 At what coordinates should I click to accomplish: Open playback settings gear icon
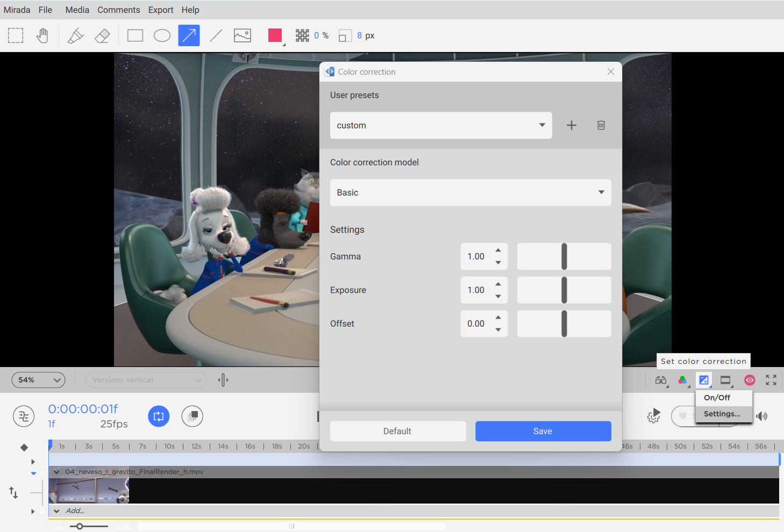coord(654,415)
